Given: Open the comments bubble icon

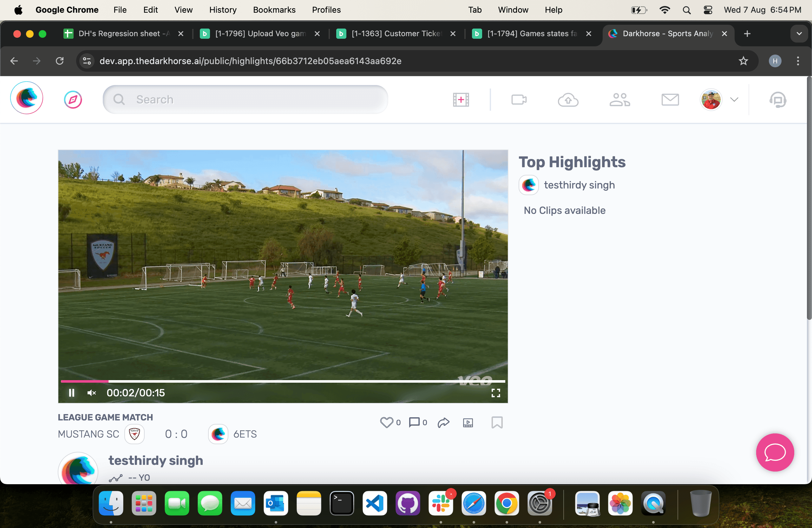Looking at the screenshot, I should [x=414, y=423].
